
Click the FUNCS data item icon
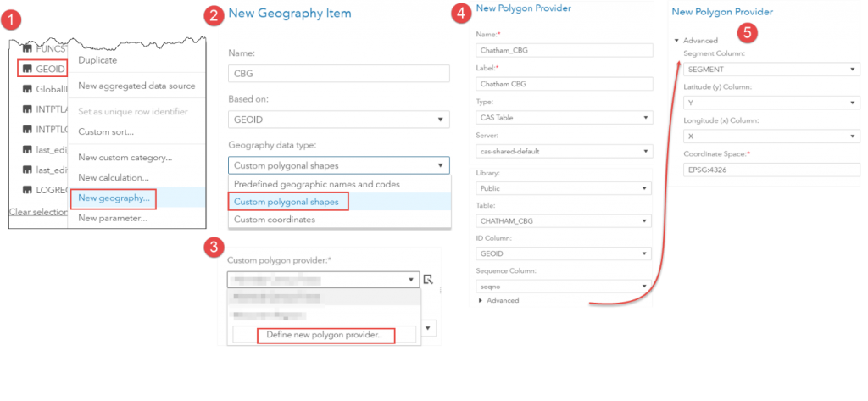[x=26, y=49]
